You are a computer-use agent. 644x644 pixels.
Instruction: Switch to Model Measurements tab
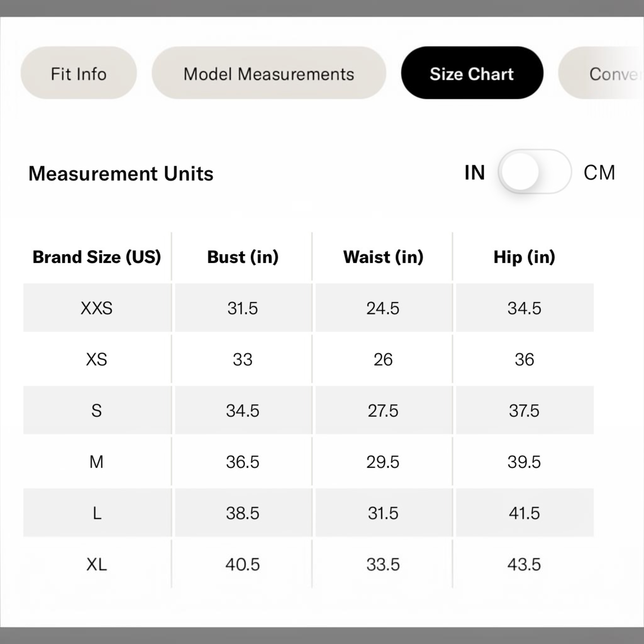point(269,73)
